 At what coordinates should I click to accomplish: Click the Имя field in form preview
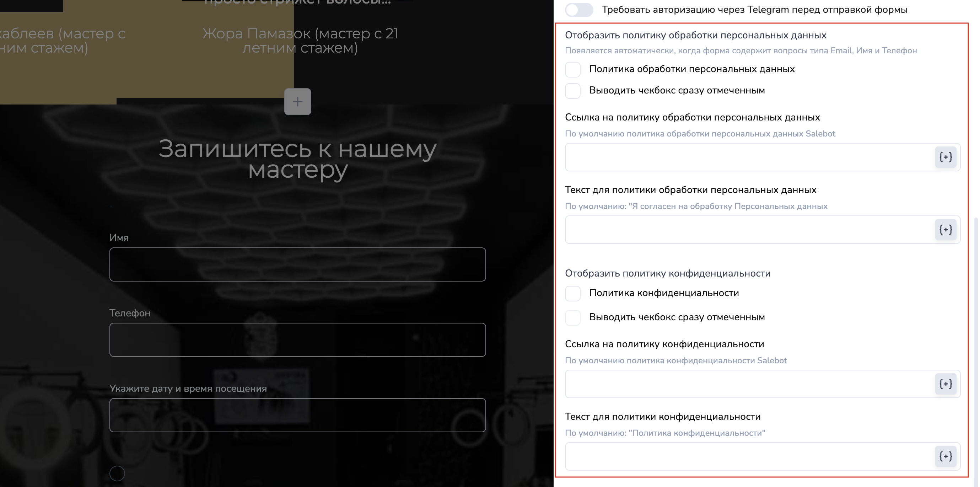297,264
